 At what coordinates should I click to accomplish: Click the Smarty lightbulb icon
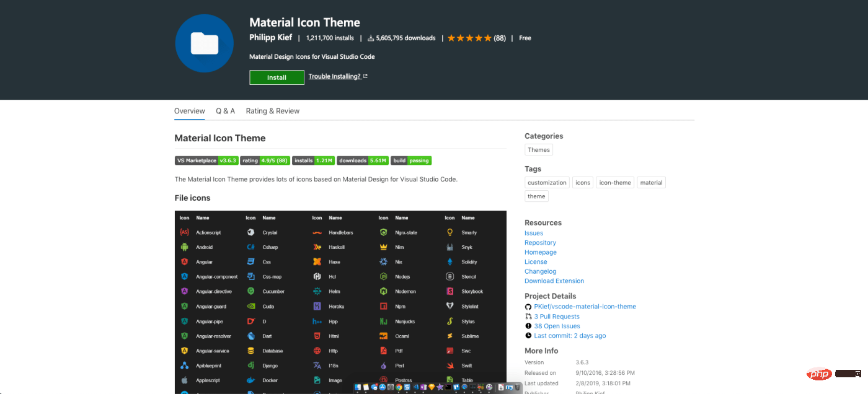coord(449,232)
